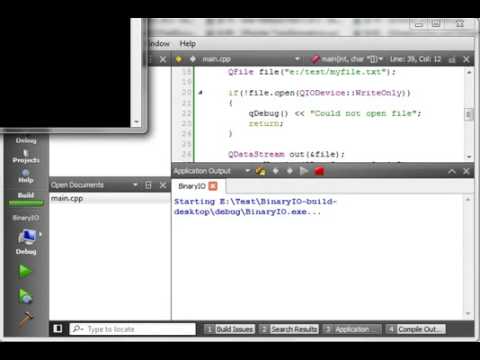
Task: Close the code editor split
Action: (466, 60)
